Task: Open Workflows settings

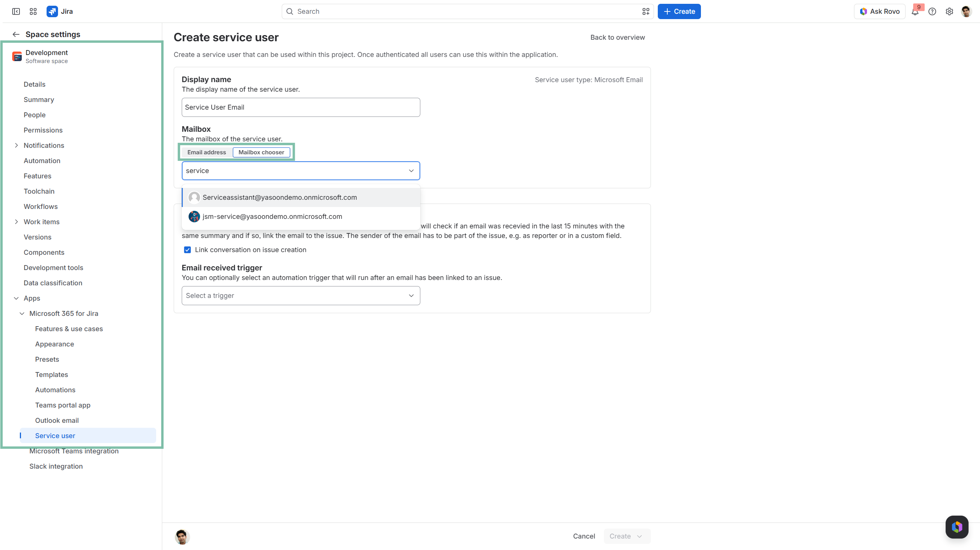Action: tap(40, 207)
